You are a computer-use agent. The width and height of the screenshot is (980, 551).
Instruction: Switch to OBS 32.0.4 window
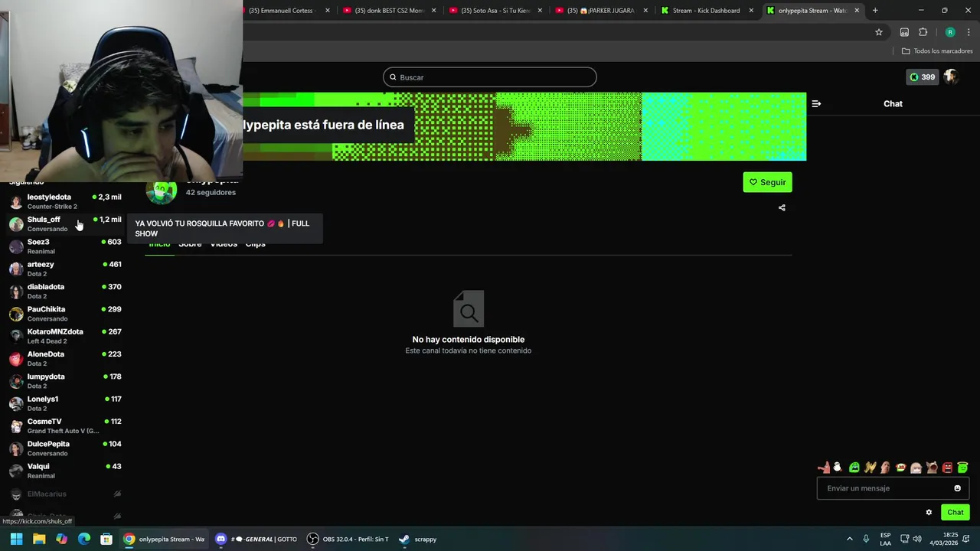[x=348, y=539]
